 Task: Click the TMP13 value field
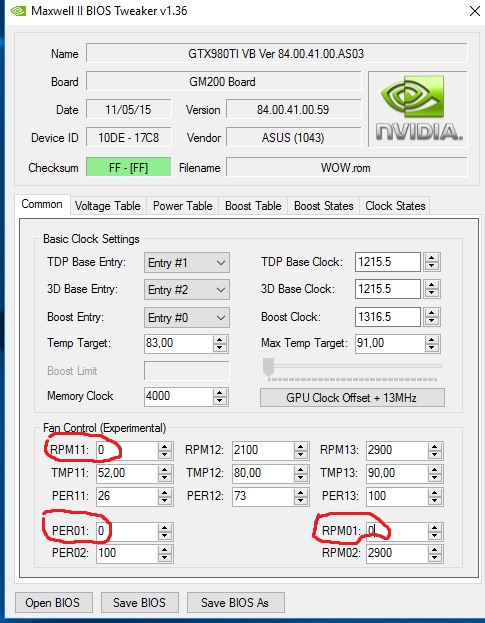[x=397, y=473]
